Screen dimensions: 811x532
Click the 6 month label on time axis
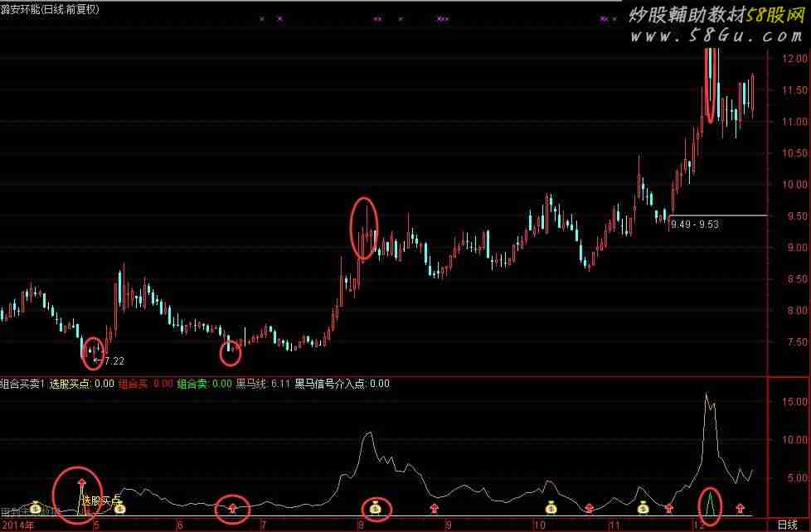click(180, 526)
